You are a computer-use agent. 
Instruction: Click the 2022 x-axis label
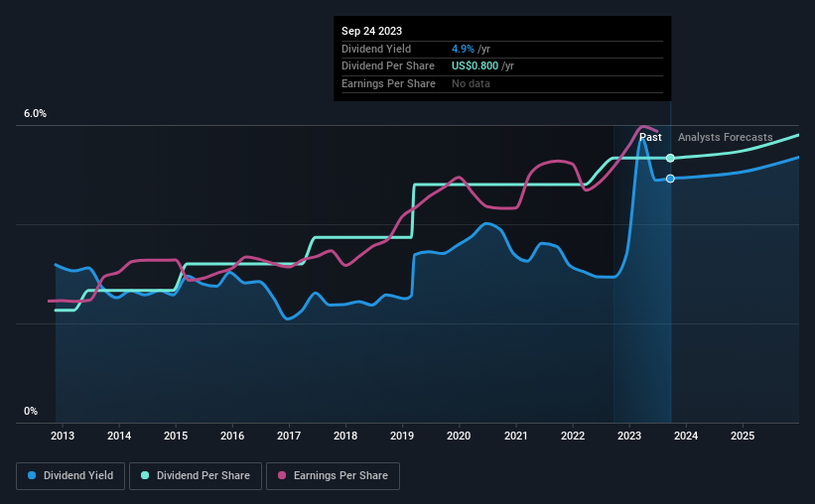(573, 436)
